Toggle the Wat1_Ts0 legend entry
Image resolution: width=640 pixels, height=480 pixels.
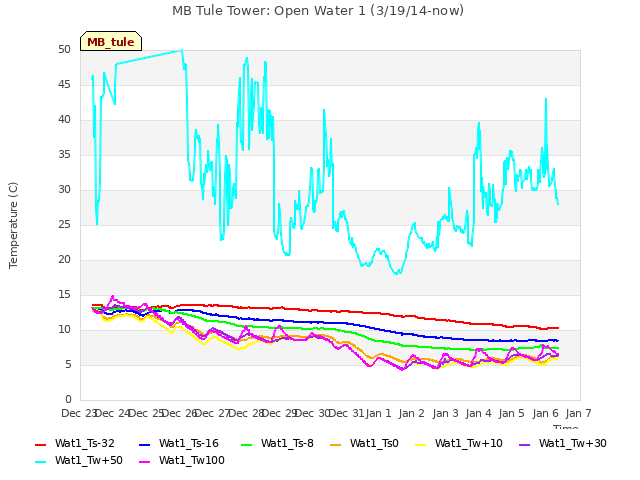(x=364, y=443)
